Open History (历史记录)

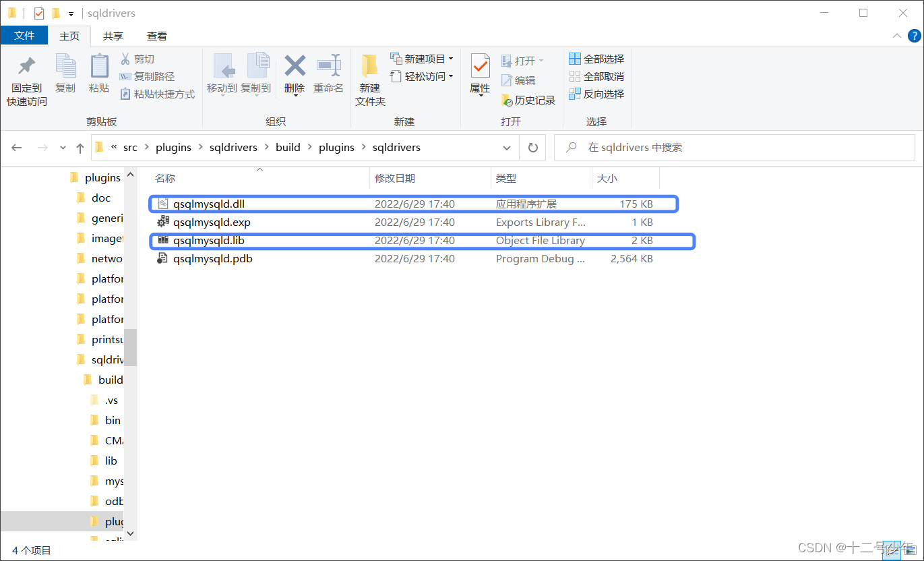(x=528, y=100)
